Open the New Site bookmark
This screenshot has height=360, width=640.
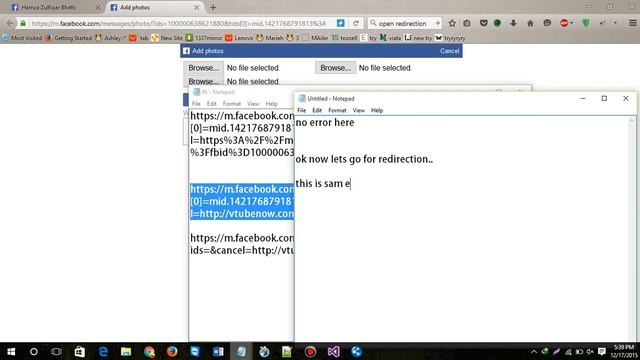coord(167,38)
